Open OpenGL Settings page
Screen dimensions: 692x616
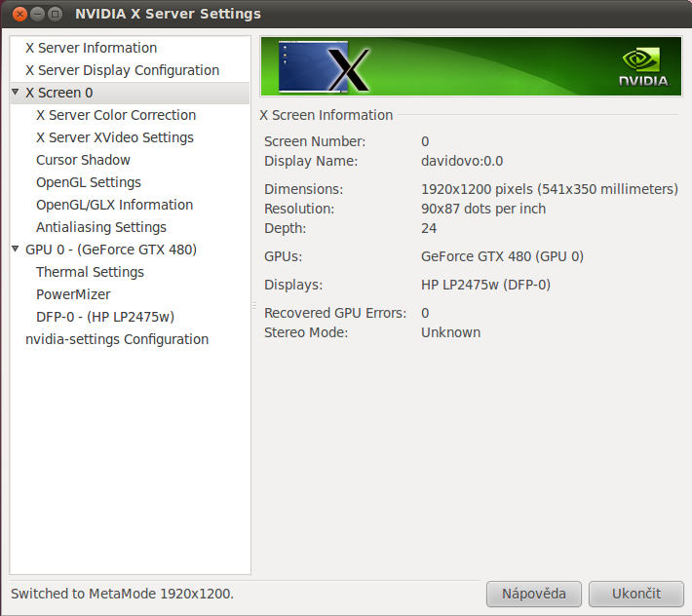[x=89, y=182]
